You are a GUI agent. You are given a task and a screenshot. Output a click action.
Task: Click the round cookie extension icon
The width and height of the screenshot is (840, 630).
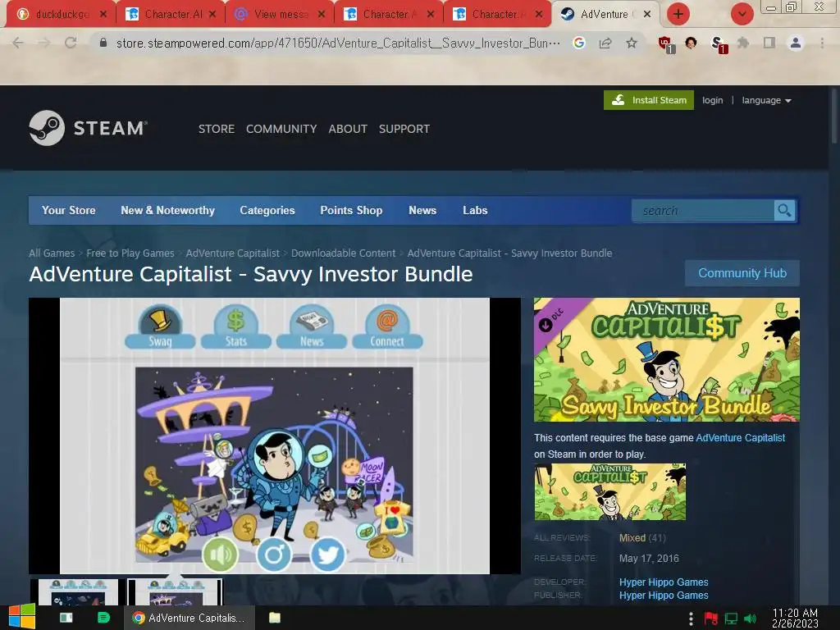click(x=691, y=43)
